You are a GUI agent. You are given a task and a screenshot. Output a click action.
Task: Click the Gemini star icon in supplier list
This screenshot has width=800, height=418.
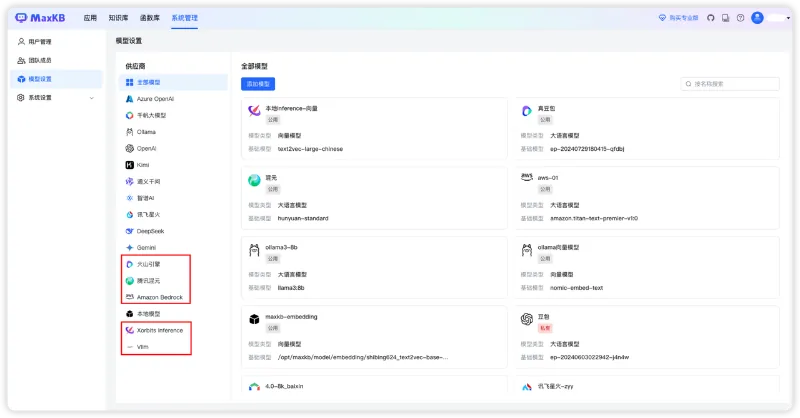coord(130,248)
